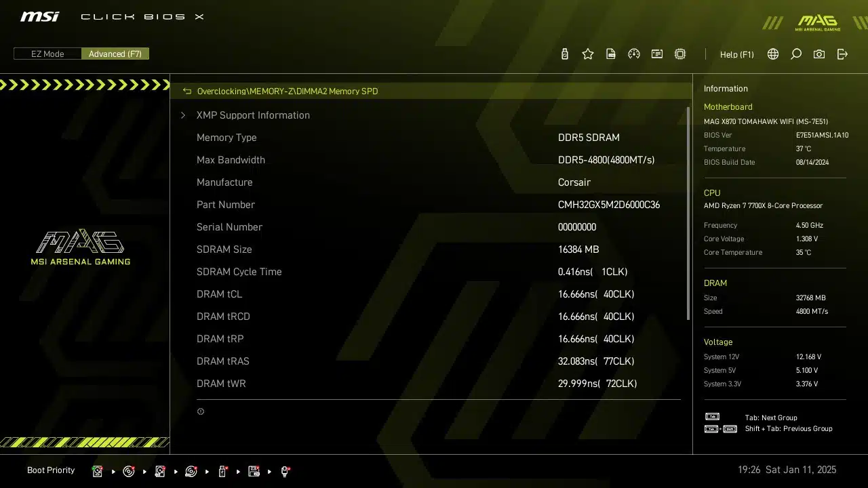The image size is (868, 488).
Task: Click the 0.416ns( 1CLK) value
Action: (x=593, y=272)
